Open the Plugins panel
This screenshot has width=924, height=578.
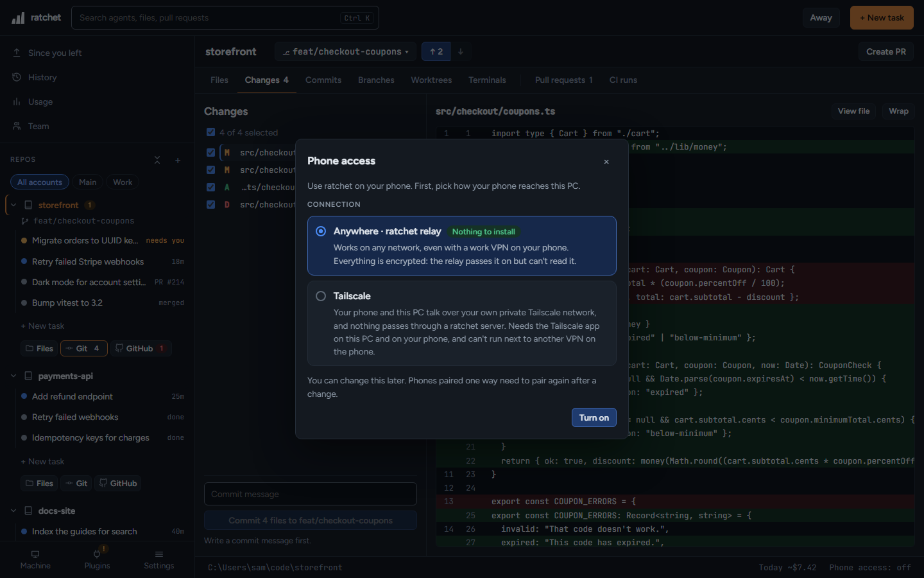pyautogui.click(x=97, y=559)
